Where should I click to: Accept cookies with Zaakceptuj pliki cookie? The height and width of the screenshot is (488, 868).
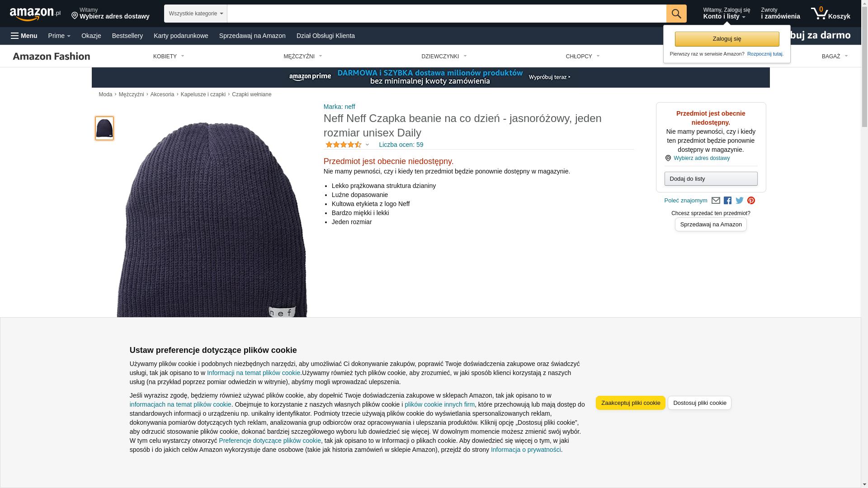pos(631,403)
